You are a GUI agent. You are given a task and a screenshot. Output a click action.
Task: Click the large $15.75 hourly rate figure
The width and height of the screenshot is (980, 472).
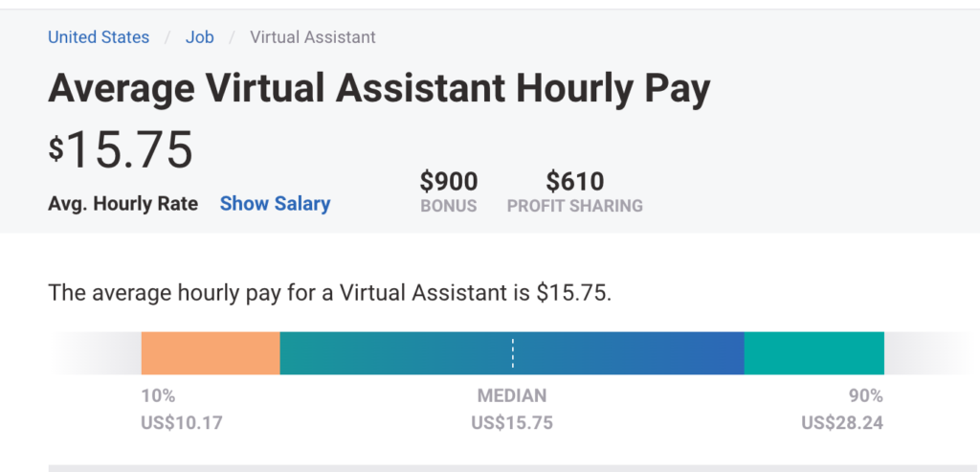tap(122, 150)
